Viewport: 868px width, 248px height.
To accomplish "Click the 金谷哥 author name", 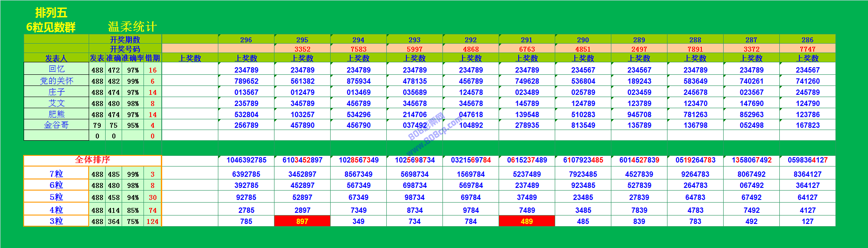I will 57,125.
